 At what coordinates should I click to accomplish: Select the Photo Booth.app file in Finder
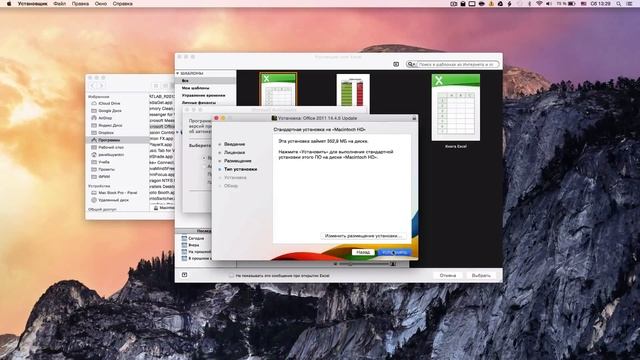pyautogui.click(x=162, y=192)
